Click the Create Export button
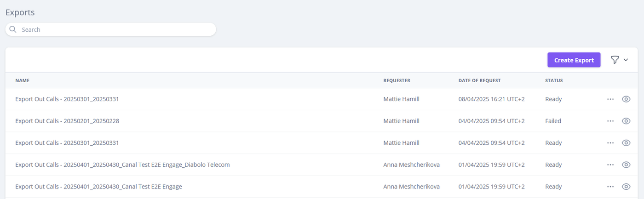 point(574,60)
